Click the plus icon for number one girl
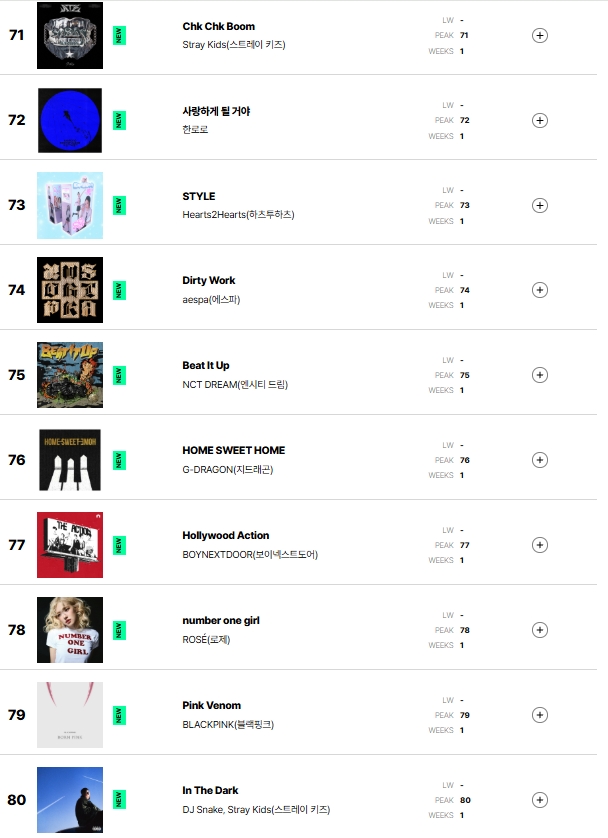This screenshot has width=608, height=838. [540, 630]
